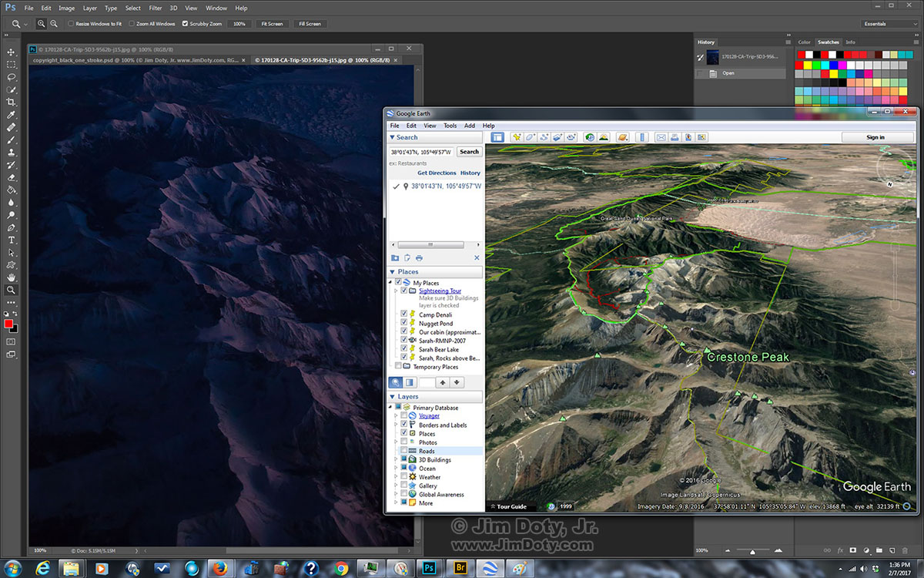This screenshot has width=924, height=578.
Task: Enable Resize Windows to Fit checkbox
Action: click(70, 24)
